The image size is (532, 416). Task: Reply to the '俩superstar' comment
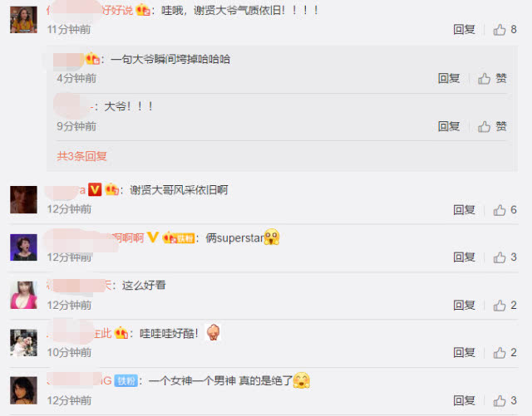[x=464, y=257]
